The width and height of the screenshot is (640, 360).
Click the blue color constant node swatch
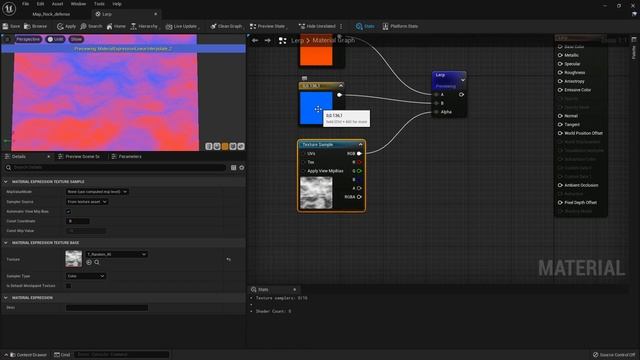[x=316, y=108]
